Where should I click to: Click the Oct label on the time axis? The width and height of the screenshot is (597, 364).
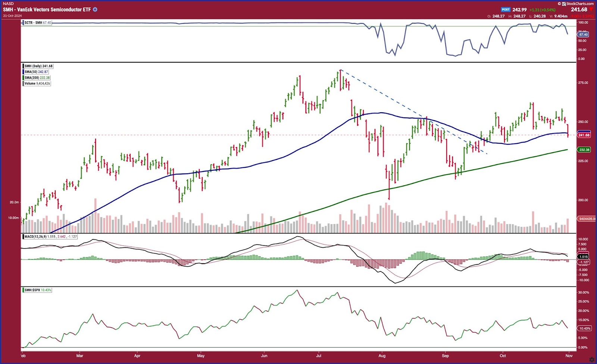click(x=503, y=355)
